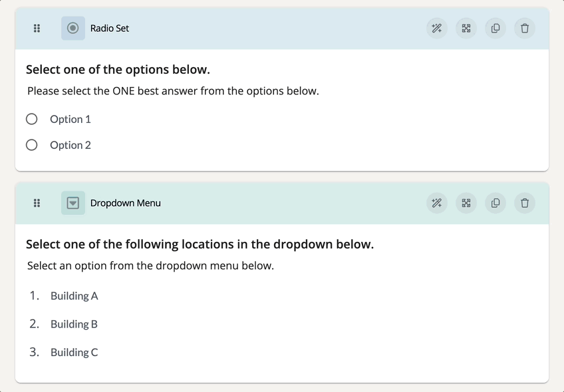Click the Dropdown Menu drag handle
564x392 pixels.
coord(37,203)
